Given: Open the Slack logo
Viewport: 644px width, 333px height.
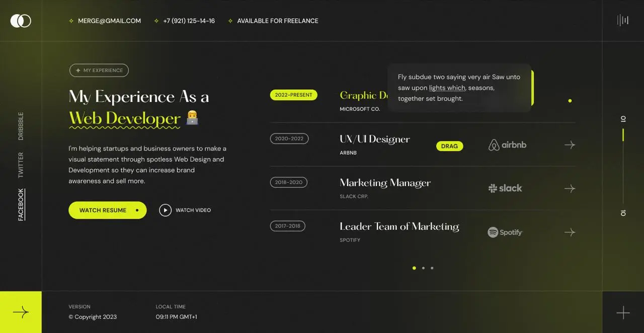Looking at the screenshot, I should [x=505, y=188].
